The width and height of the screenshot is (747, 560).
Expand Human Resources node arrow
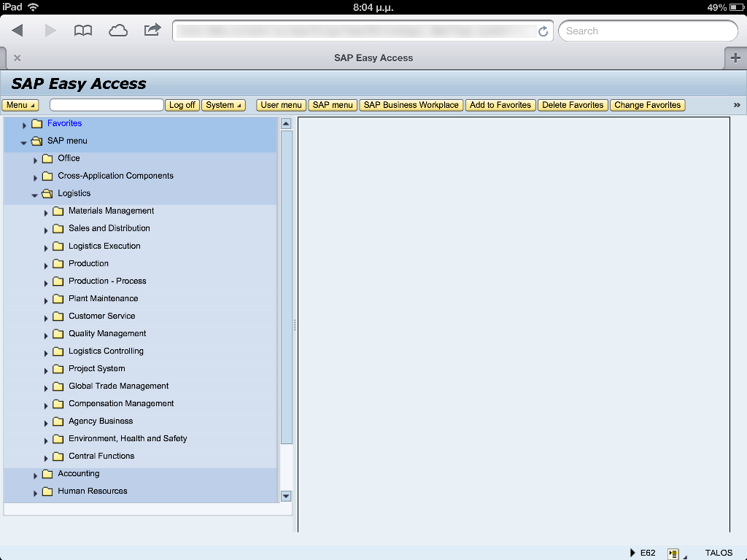click(35, 494)
